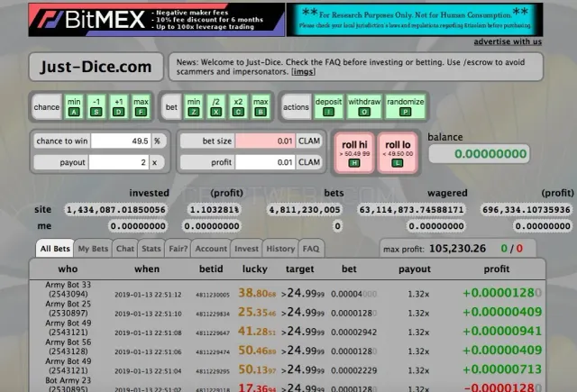Screen dimensions: 577x392
Task: Edit the profit field
Action: tap(265, 162)
